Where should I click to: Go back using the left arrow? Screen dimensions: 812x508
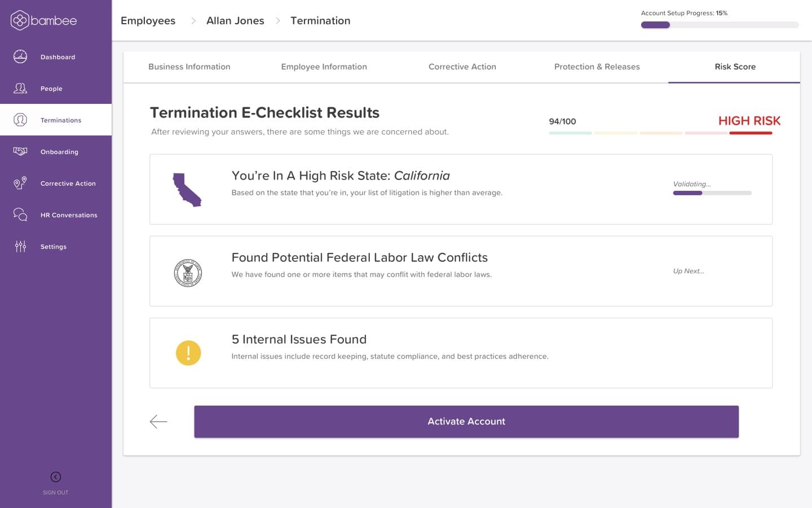(x=158, y=422)
